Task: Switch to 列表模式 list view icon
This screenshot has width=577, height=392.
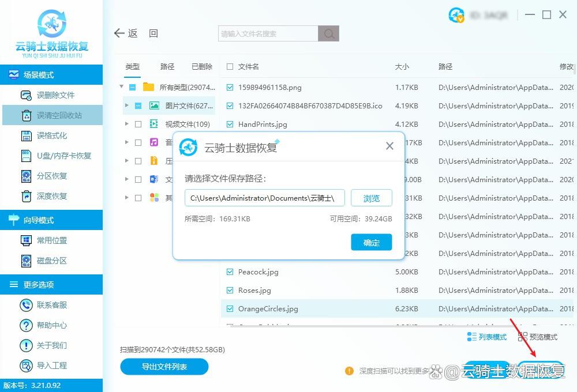Action: pyautogui.click(x=471, y=337)
